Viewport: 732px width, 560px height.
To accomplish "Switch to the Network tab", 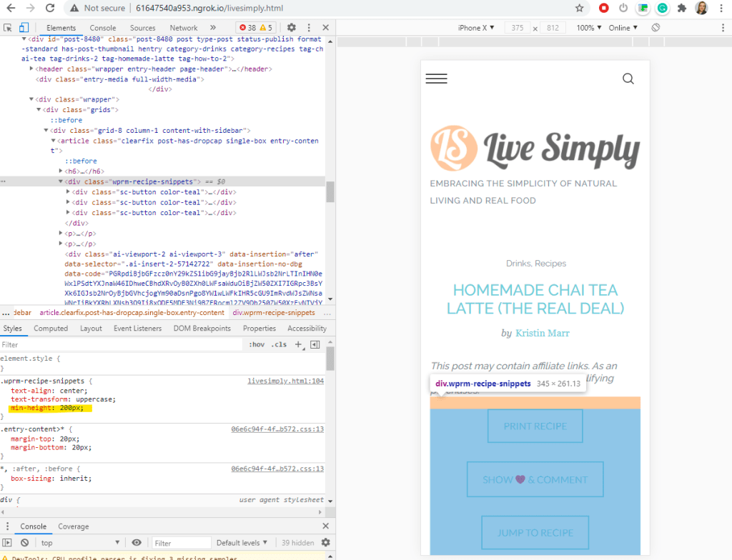I will (x=184, y=28).
